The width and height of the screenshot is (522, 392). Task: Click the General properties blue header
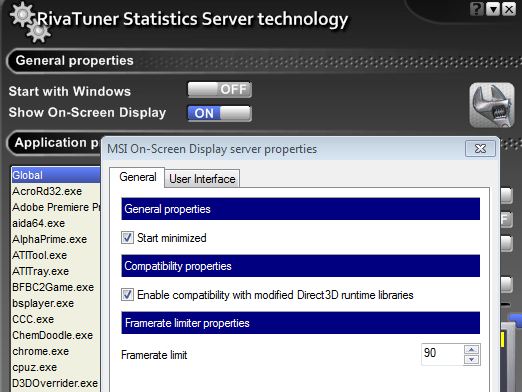301,209
